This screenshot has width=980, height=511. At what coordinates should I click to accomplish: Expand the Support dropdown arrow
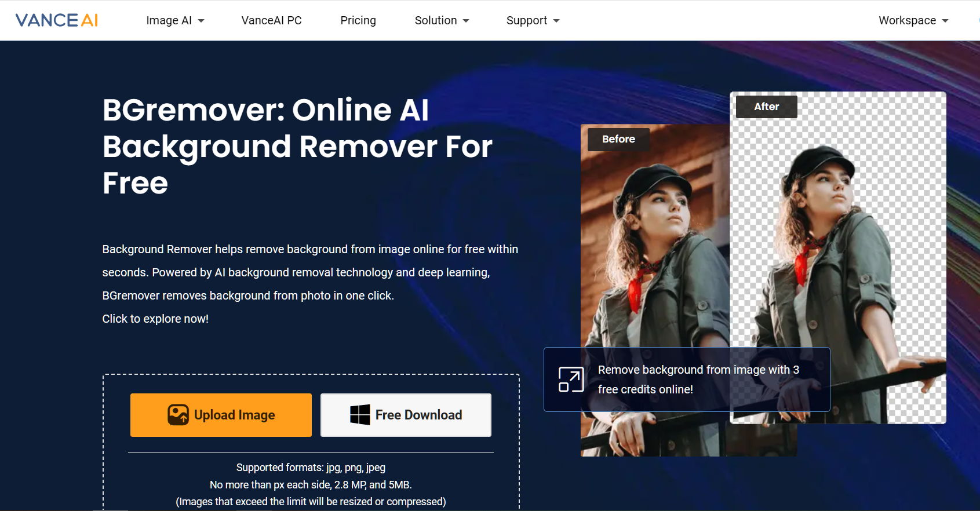pos(556,21)
